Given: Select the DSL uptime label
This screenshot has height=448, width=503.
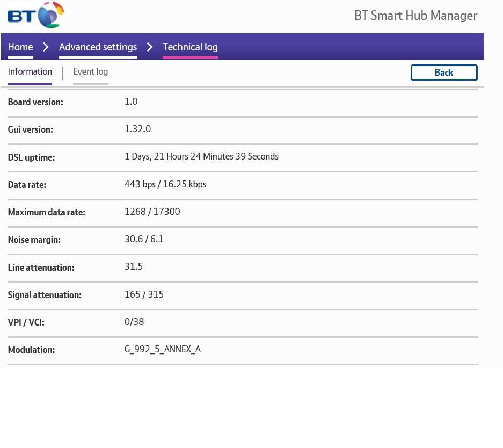Looking at the screenshot, I should coord(32,157).
